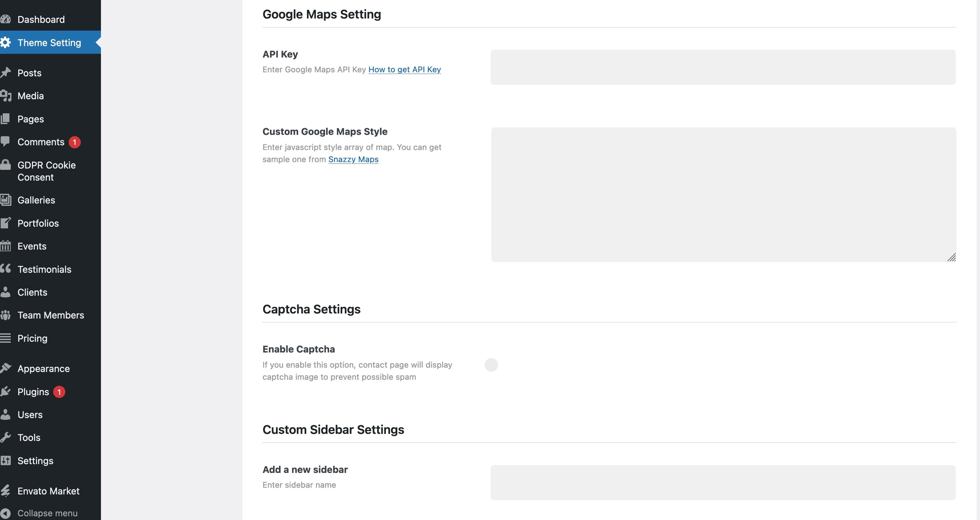This screenshot has width=980, height=520.
Task: Open the Appearance menu
Action: [43, 369]
